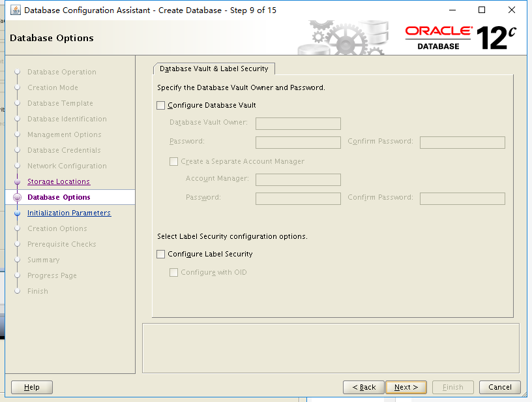
Task: Click the Next button
Action: [x=406, y=387]
